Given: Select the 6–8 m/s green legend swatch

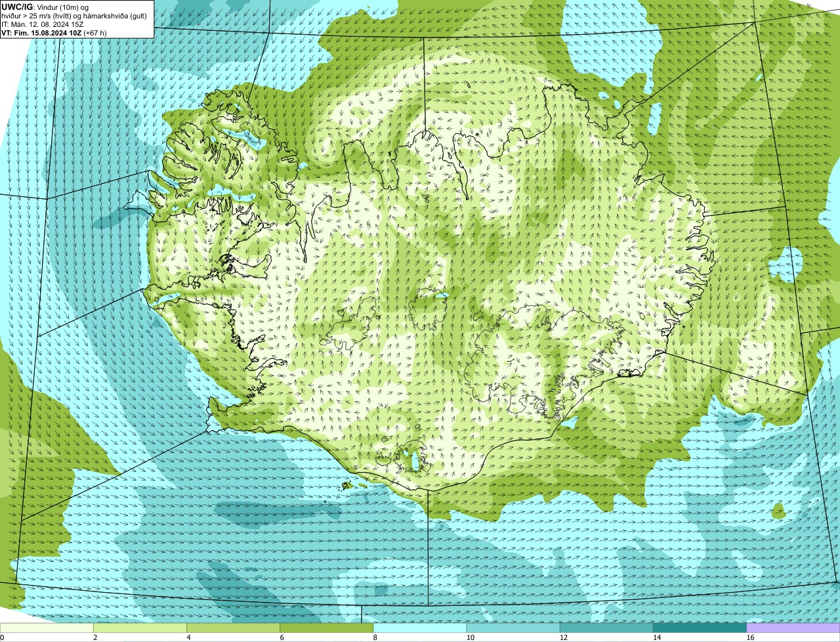Looking at the screenshot, I should (x=327, y=628).
